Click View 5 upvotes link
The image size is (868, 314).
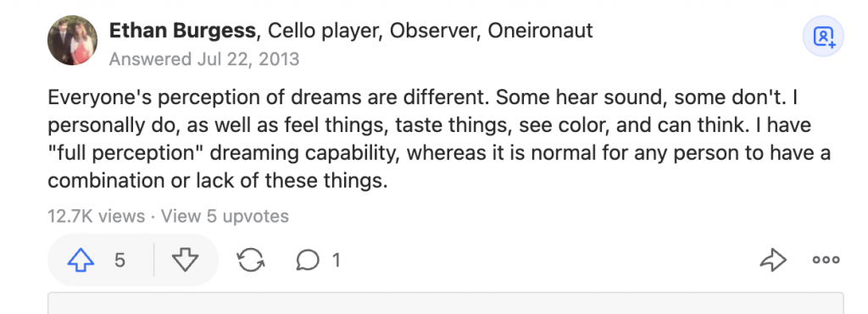[225, 216]
